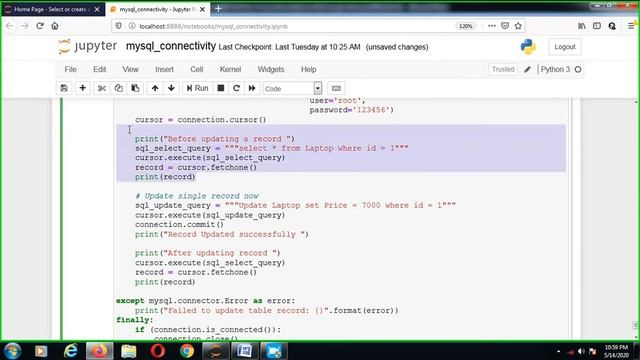The width and height of the screenshot is (640, 360).
Task: Go forward in browser history
Action: tap(24, 26)
